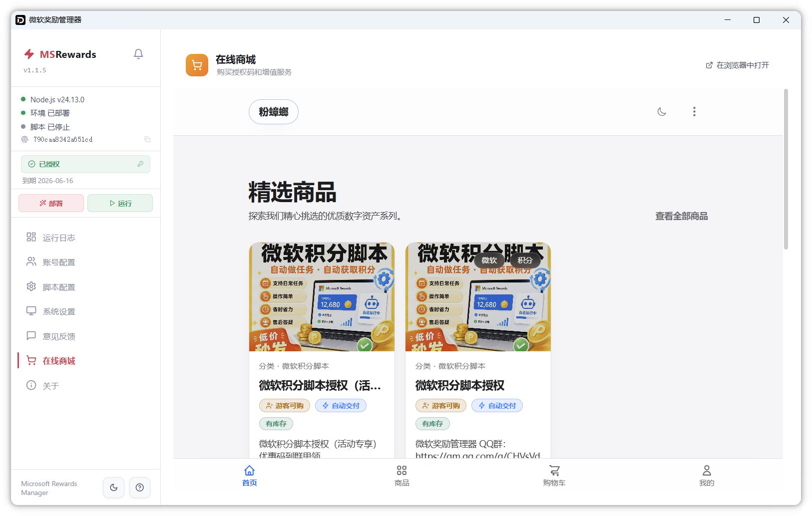Viewport: 812px width, 516px height.
Task: Click the 脚本配置 gear icon
Action: click(x=31, y=286)
